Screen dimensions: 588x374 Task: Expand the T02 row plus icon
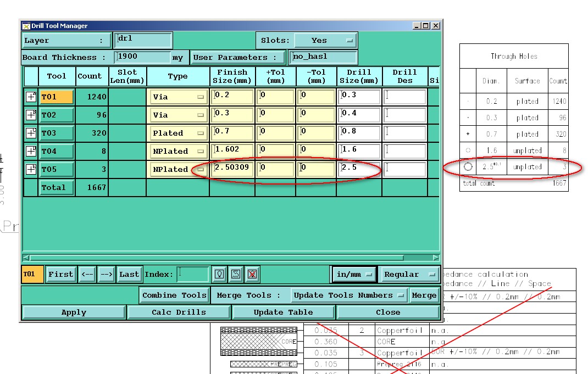pyautogui.click(x=31, y=115)
